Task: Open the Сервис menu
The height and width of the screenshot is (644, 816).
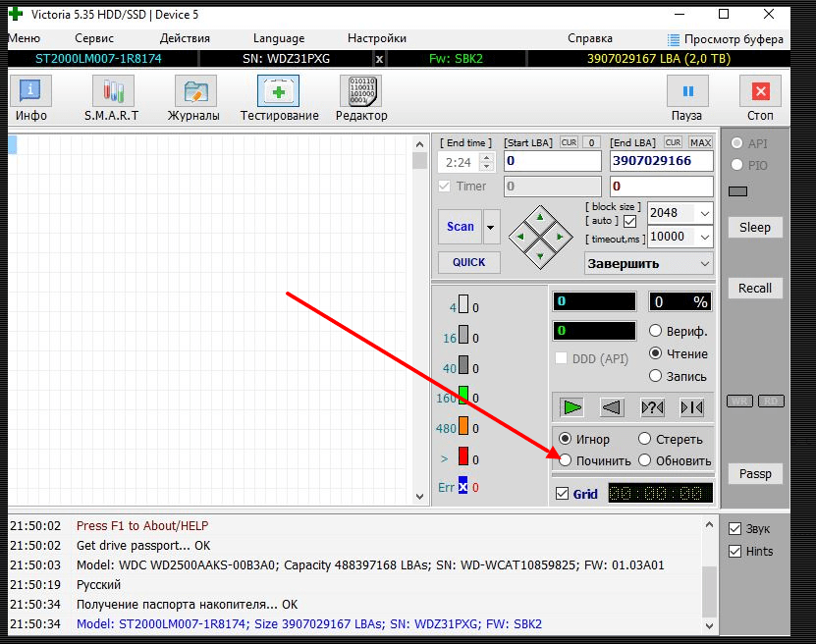Action: pos(94,38)
